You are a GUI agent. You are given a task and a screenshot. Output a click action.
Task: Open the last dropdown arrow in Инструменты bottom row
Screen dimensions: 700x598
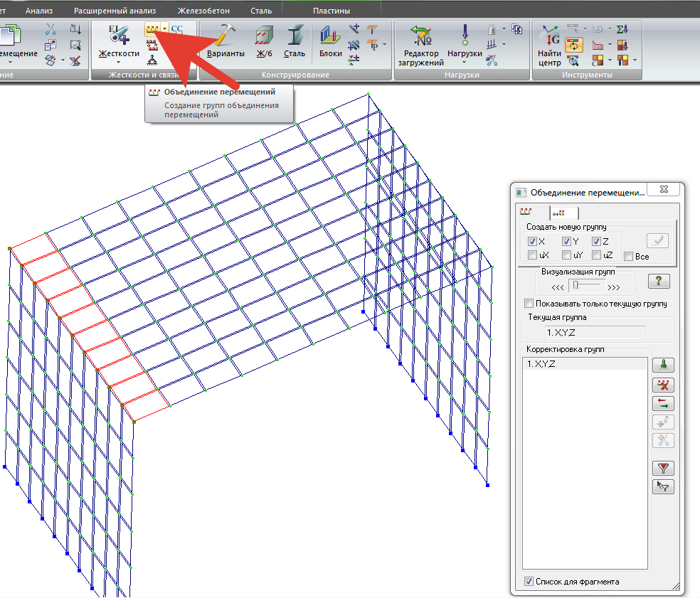[x=635, y=60]
